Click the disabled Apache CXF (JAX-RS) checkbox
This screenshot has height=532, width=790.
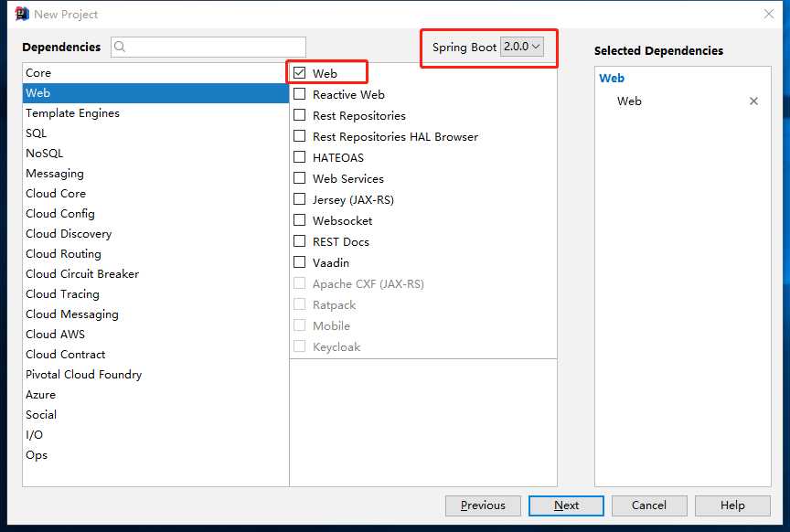coord(299,283)
